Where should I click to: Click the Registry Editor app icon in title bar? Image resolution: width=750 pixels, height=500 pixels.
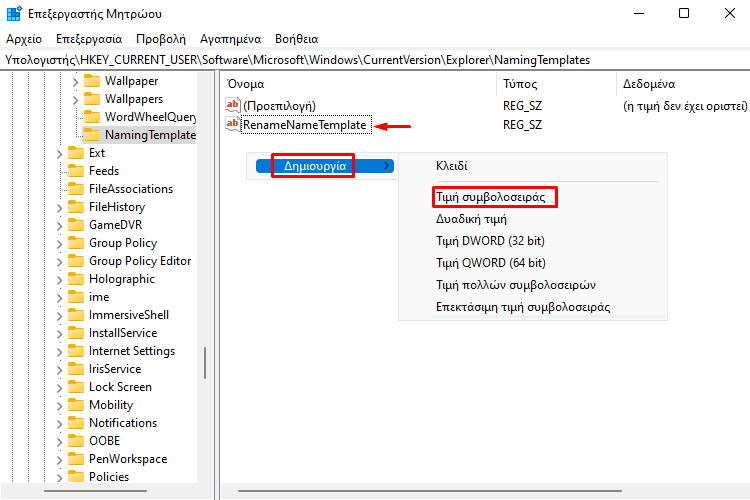click(x=14, y=13)
